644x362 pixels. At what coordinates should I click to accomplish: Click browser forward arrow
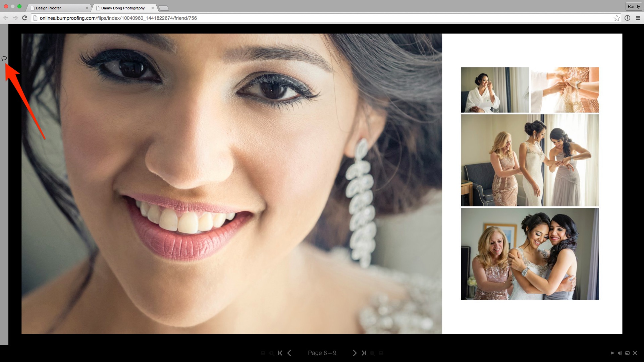(x=15, y=18)
